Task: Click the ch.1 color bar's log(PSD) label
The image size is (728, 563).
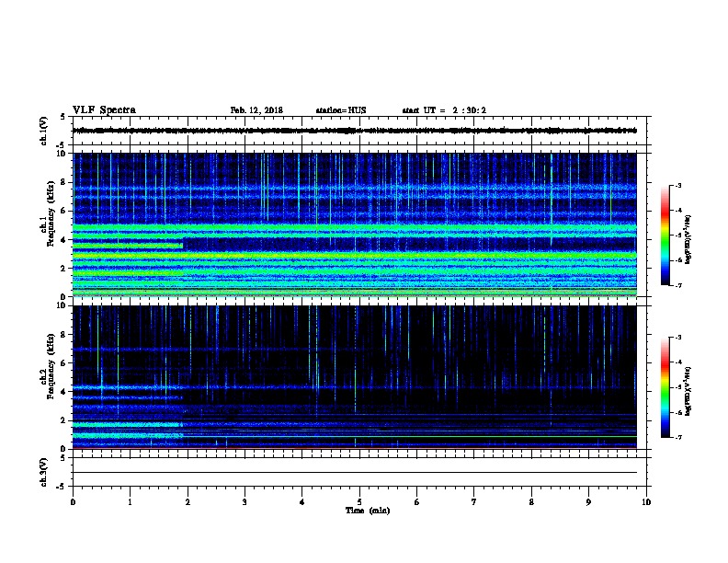Action: click(688, 239)
